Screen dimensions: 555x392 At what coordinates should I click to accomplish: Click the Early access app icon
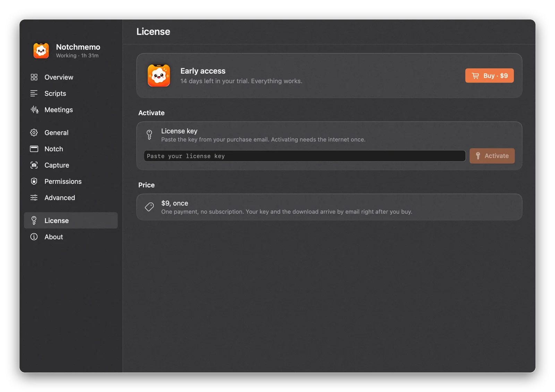tap(159, 76)
